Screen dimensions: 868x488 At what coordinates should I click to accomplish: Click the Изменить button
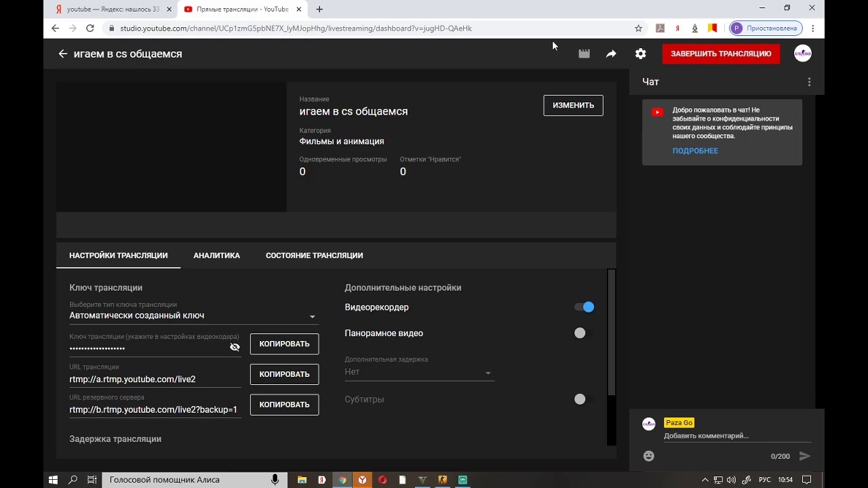[573, 105]
